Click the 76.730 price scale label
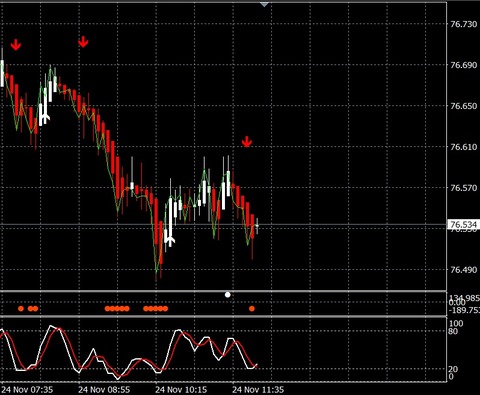The image size is (480, 395). (463, 24)
